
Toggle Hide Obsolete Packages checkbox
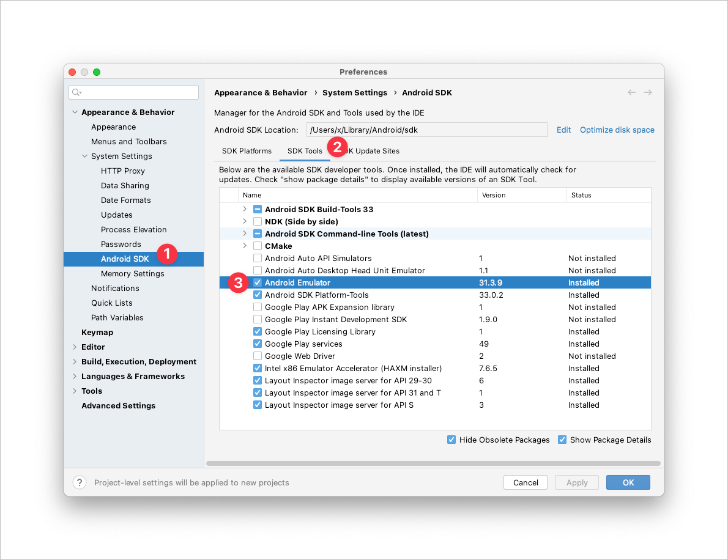[451, 440]
